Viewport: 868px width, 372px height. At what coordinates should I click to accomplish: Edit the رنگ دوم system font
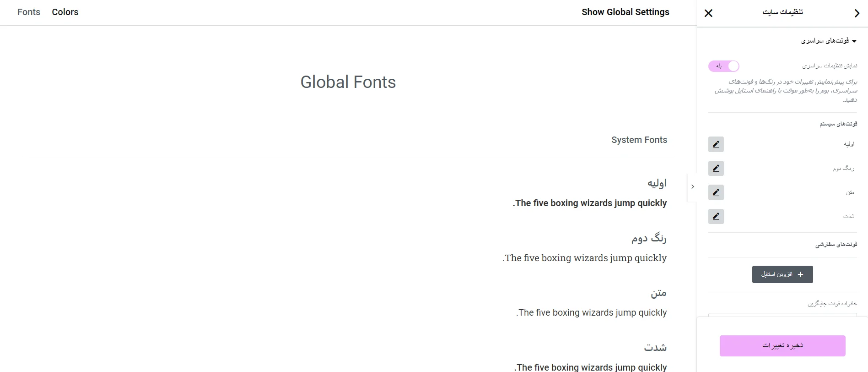(x=716, y=169)
